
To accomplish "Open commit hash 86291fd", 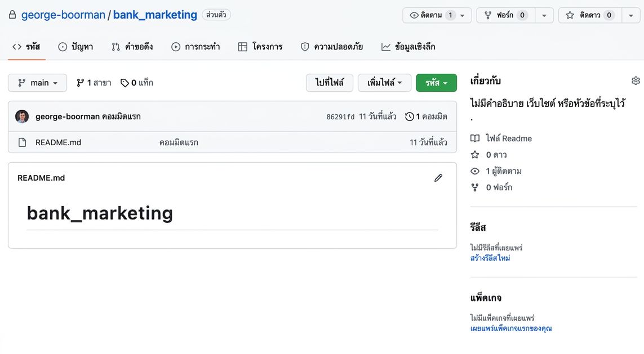I will click(340, 117).
